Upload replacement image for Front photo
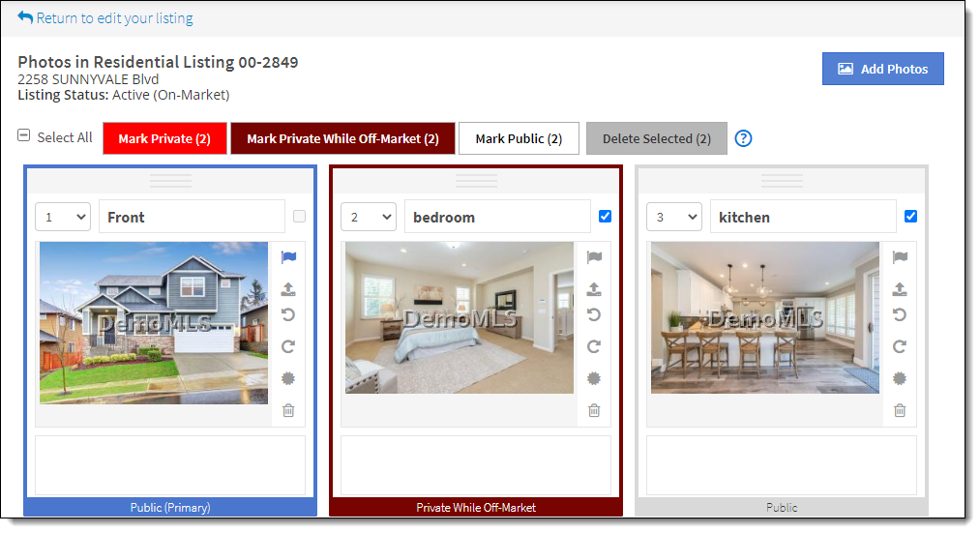The width and height of the screenshot is (980, 533). coord(288,288)
